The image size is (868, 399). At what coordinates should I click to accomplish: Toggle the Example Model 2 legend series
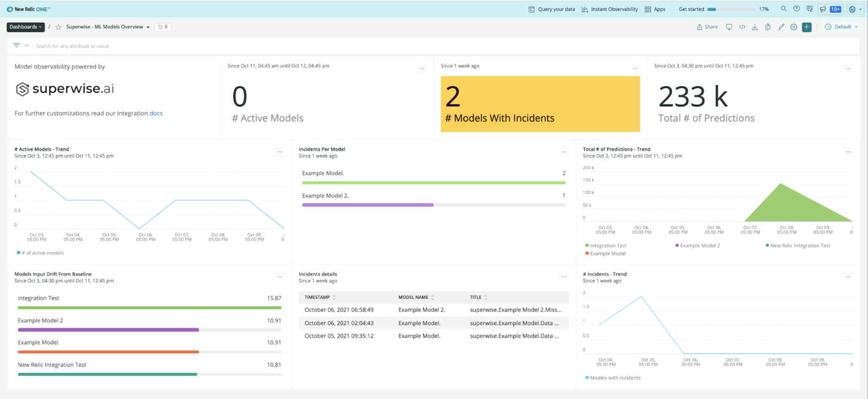(x=698, y=246)
